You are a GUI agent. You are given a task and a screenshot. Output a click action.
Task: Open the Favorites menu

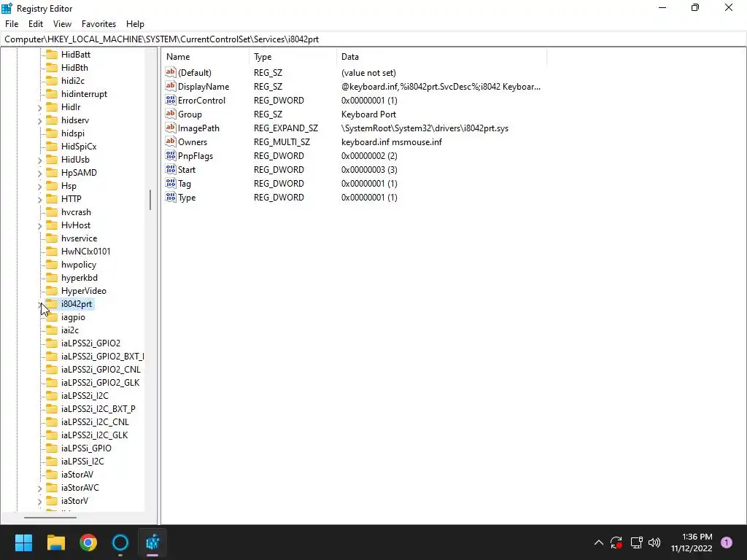[x=98, y=24]
